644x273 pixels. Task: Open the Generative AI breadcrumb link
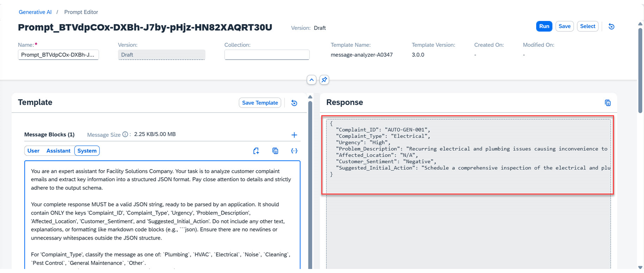pyautogui.click(x=35, y=12)
